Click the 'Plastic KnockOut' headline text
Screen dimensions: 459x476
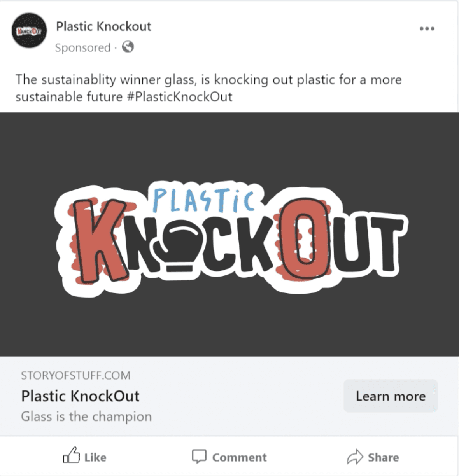81,396
